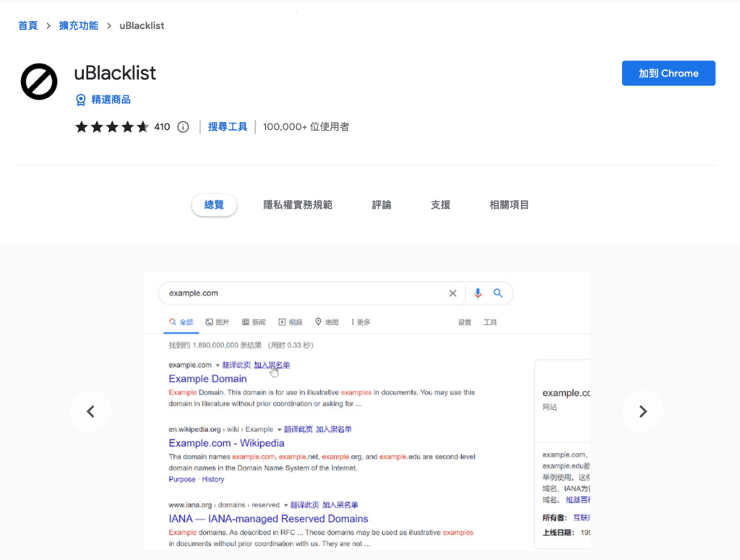Switch to the 評論 tab
740x560 pixels.
[x=382, y=204]
